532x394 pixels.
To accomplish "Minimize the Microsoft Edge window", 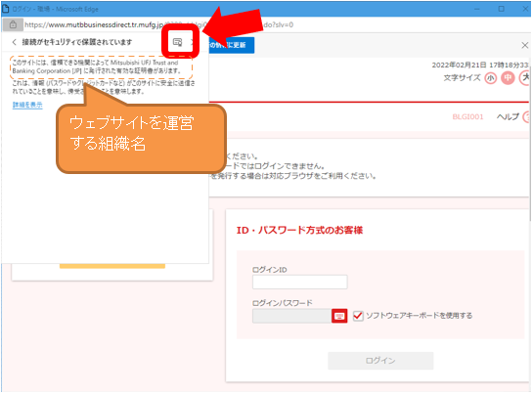I will (477, 9).
